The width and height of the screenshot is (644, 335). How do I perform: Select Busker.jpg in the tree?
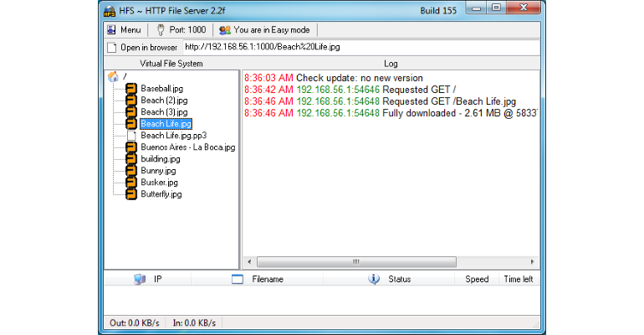pos(159,183)
